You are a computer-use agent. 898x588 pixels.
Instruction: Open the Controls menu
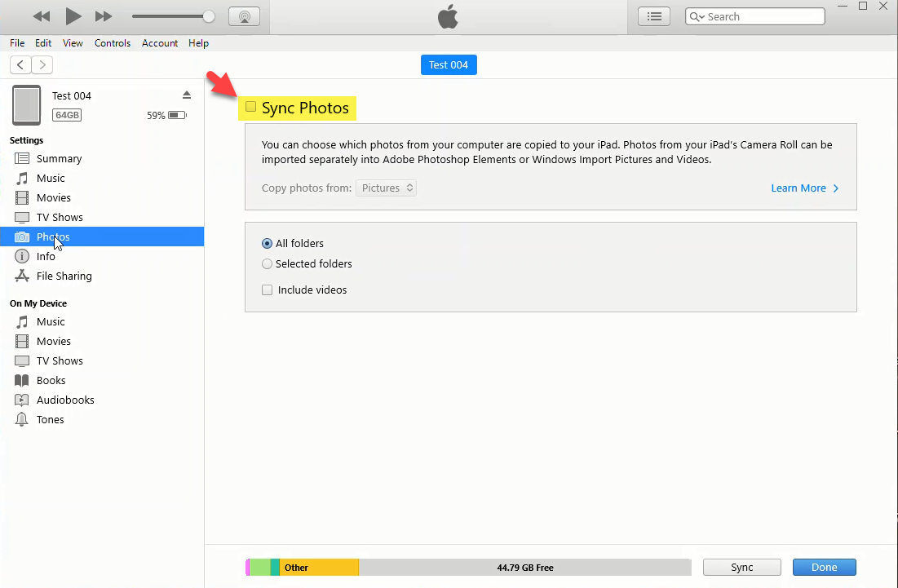tap(113, 43)
